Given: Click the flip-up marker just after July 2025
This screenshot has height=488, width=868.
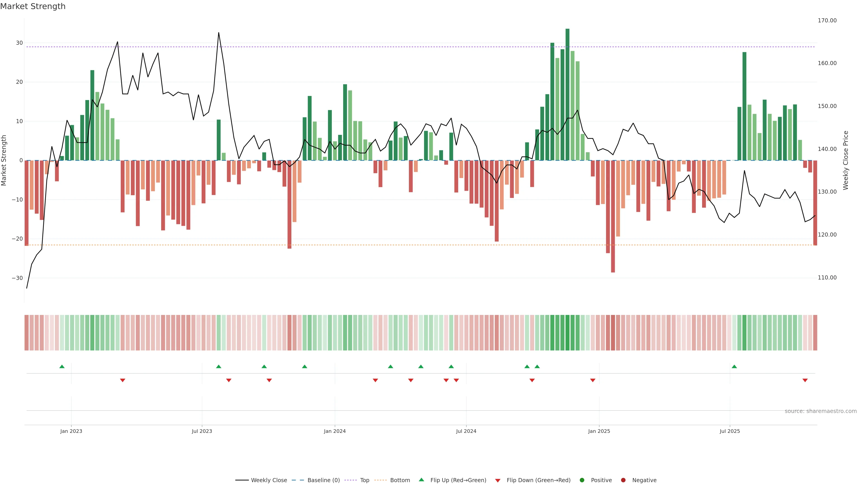Looking at the screenshot, I should 734,366.
